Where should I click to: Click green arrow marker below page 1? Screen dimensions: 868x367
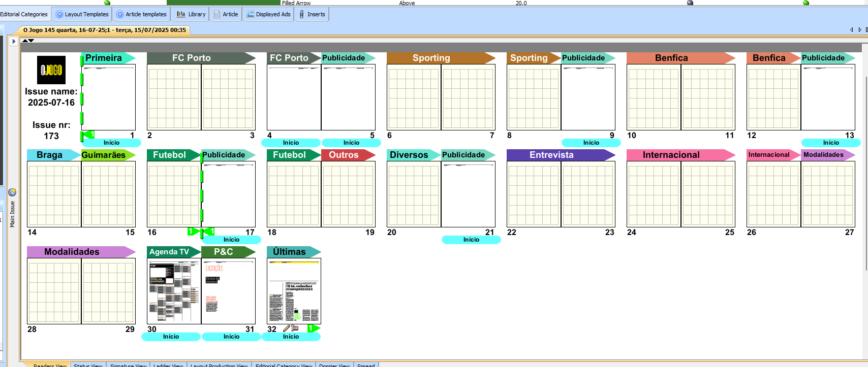coord(88,135)
